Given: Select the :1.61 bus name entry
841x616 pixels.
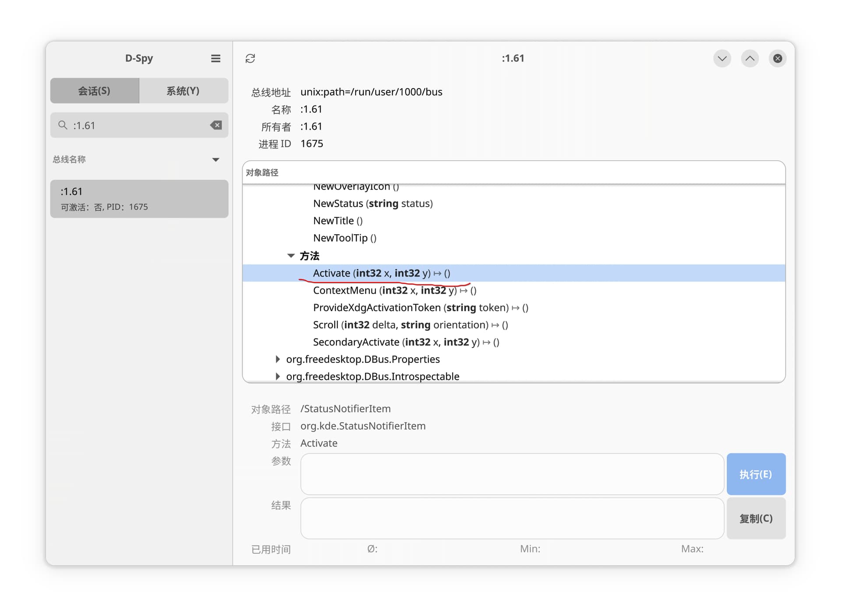Looking at the screenshot, I should (139, 199).
